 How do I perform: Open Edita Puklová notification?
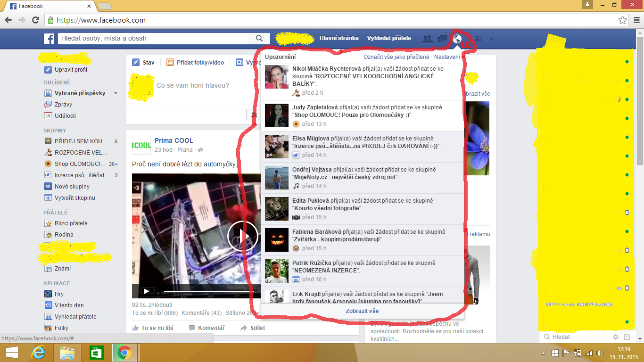[362, 209]
